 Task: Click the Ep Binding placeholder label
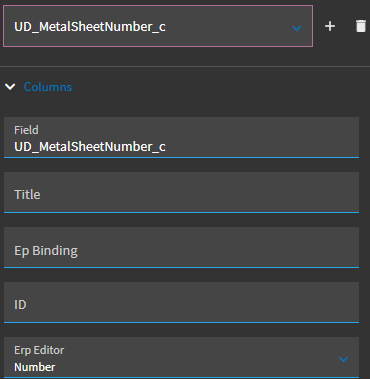pos(46,251)
